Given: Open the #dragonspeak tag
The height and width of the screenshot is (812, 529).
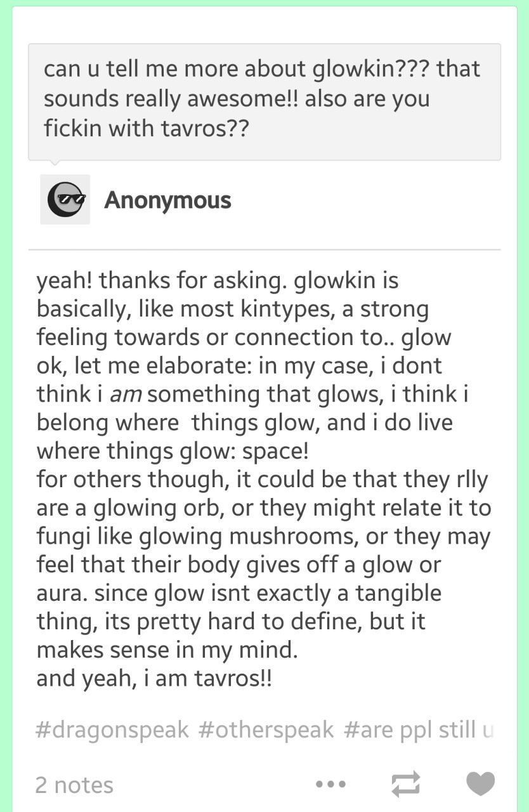Looking at the screenshot, I should point(112,730).
